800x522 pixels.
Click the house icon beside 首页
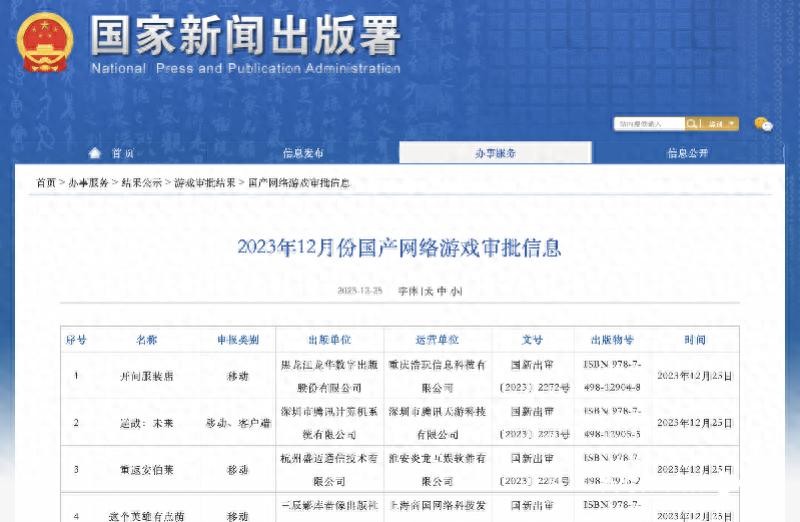[95, 153]
